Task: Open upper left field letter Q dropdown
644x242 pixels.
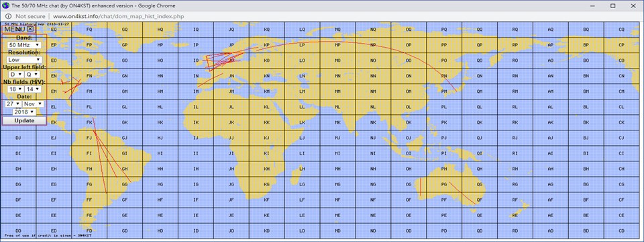Action: [32, 75]
